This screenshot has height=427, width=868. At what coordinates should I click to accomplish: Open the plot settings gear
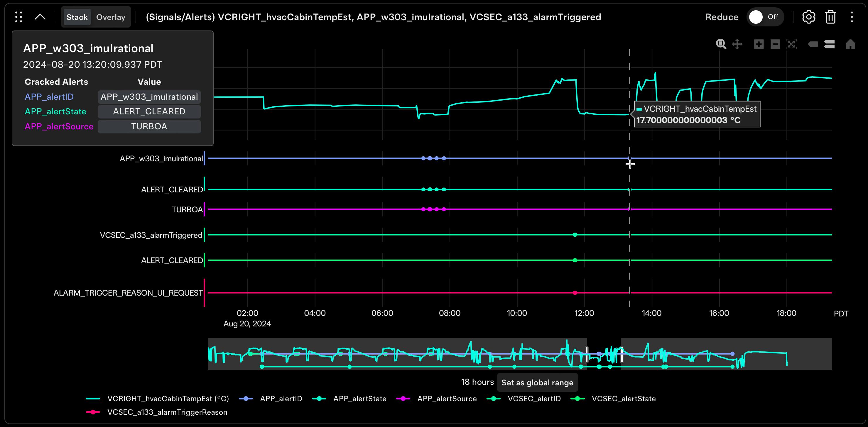click(x=809, y=17)
